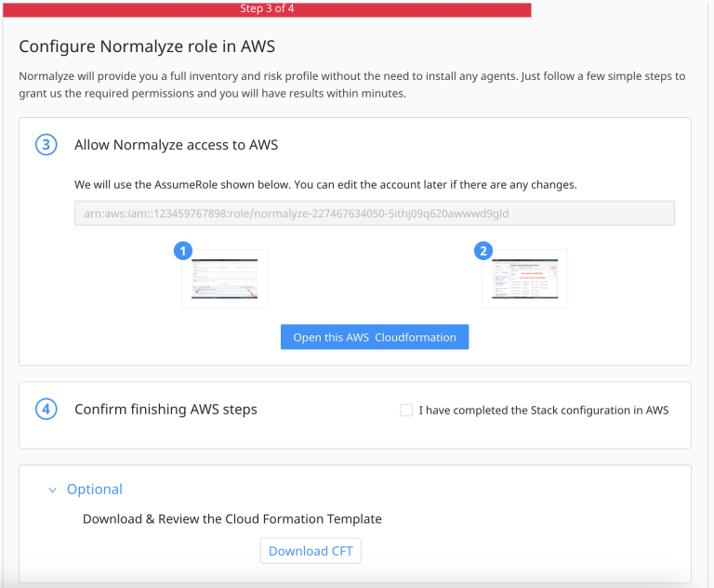Click the 'I have completed the Stack configuration' label
The image size is (714, 588).
tap(543, 411)
